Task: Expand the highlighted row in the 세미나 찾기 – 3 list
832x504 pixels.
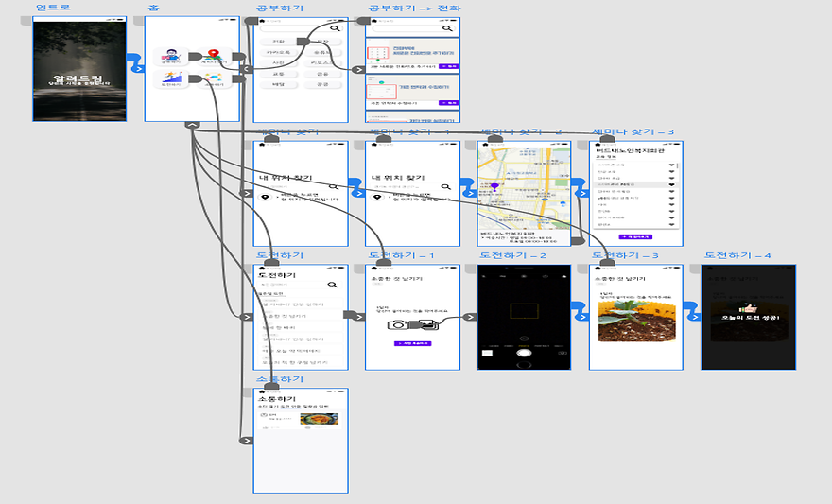Action: pos(672,184)
